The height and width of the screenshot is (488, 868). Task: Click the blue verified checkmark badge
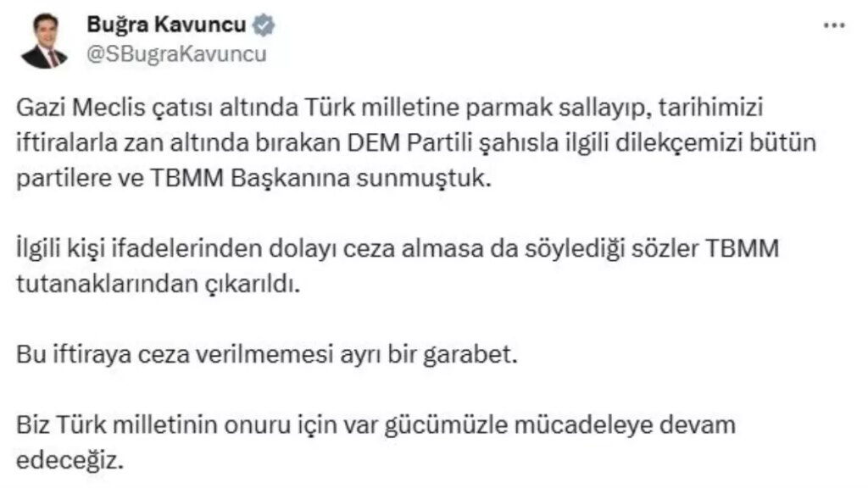click(x=264, y=26)
